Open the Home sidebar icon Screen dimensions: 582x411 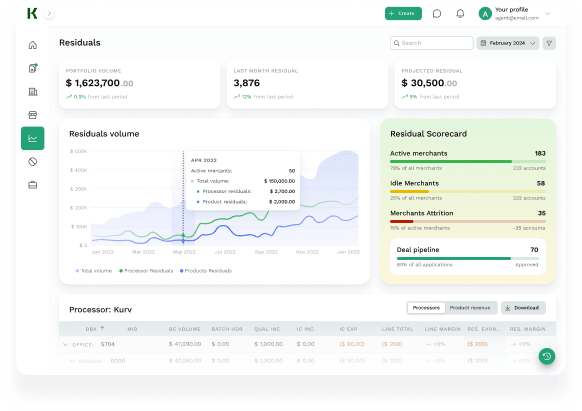[33, 45]
